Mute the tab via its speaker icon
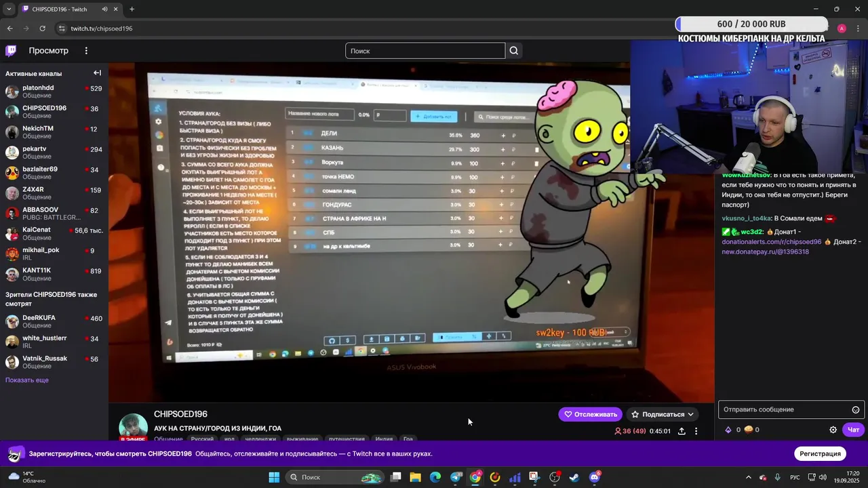Image resolution: width=868 pixels, height=488 pixels. click(104, 9)
